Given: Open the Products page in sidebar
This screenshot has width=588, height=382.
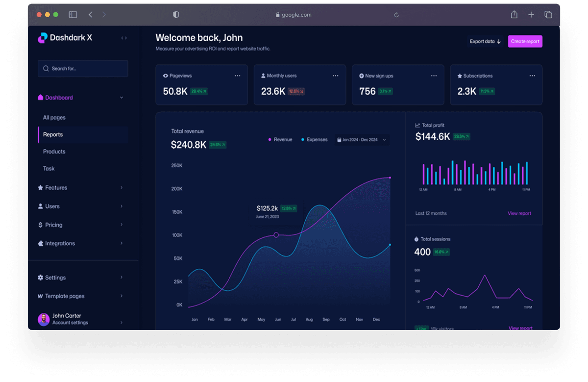Looking at the screenshot, I should coord(54,152).
